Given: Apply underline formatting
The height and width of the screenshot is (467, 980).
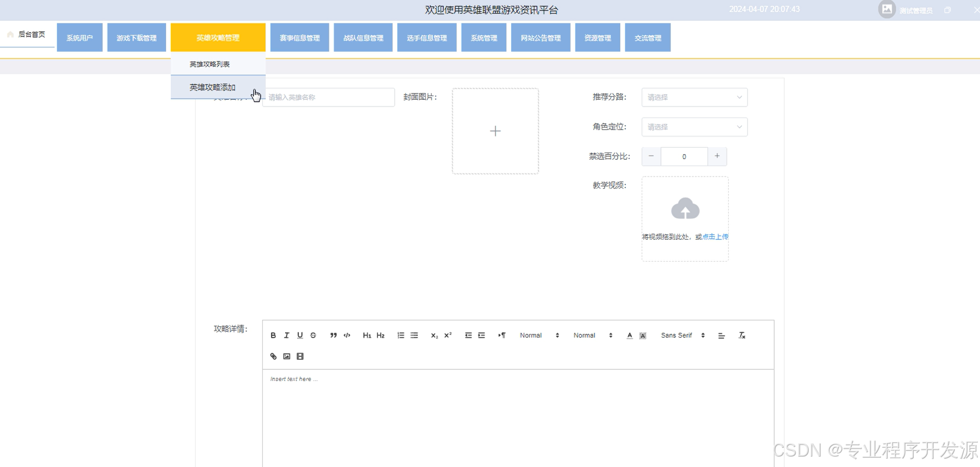Looking at the screenshot, I should [x=300, y=335].
